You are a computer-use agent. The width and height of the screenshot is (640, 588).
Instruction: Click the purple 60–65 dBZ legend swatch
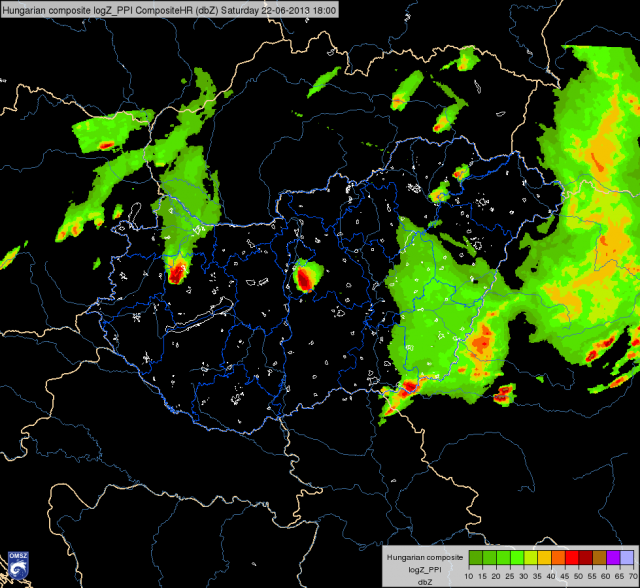tap(613, 557)
